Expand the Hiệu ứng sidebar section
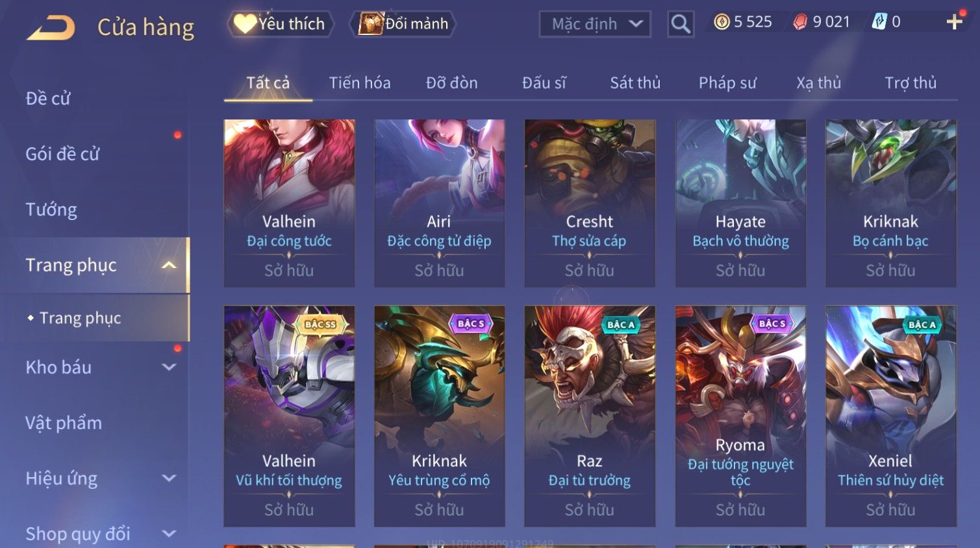 (x=169, y=479)
